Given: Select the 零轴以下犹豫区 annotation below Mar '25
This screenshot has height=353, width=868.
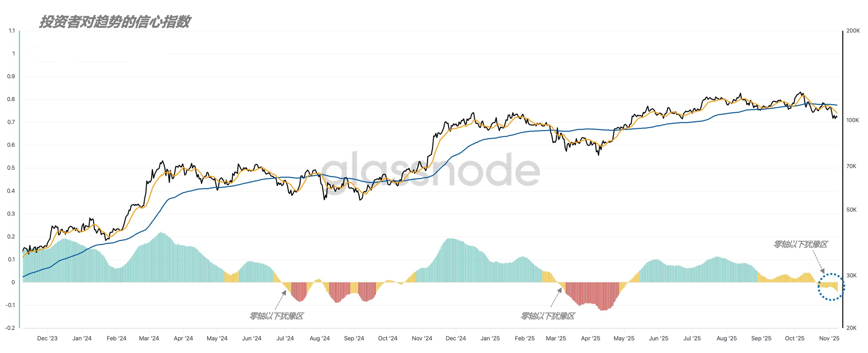Looking at the screenshot, I should pyautogui.click(x=548, y=316).
